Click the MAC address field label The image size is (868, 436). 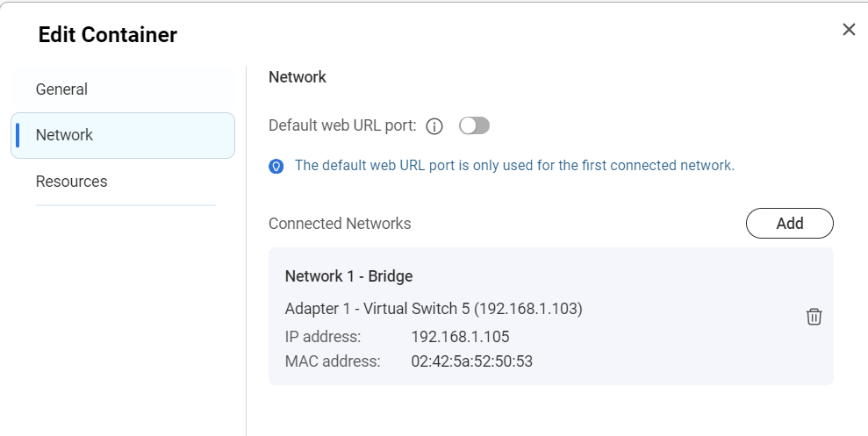pyautogui.click(x=333, y=361)
